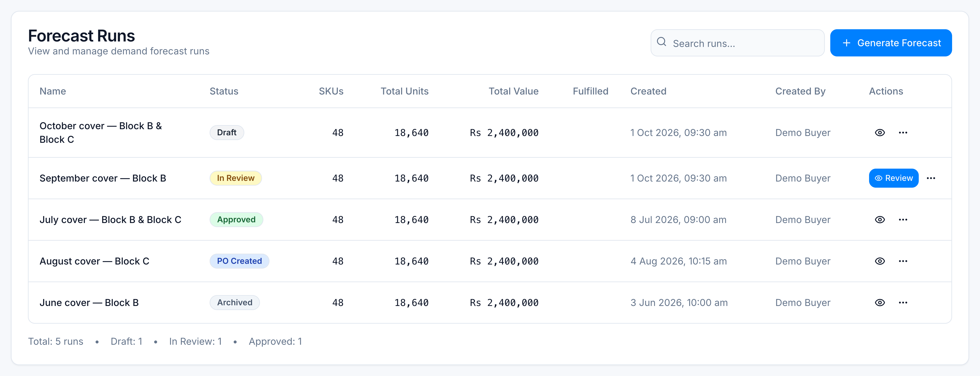Click the Created column header
The width and height of the screenshot is (980, 376).
click(648, 91)
